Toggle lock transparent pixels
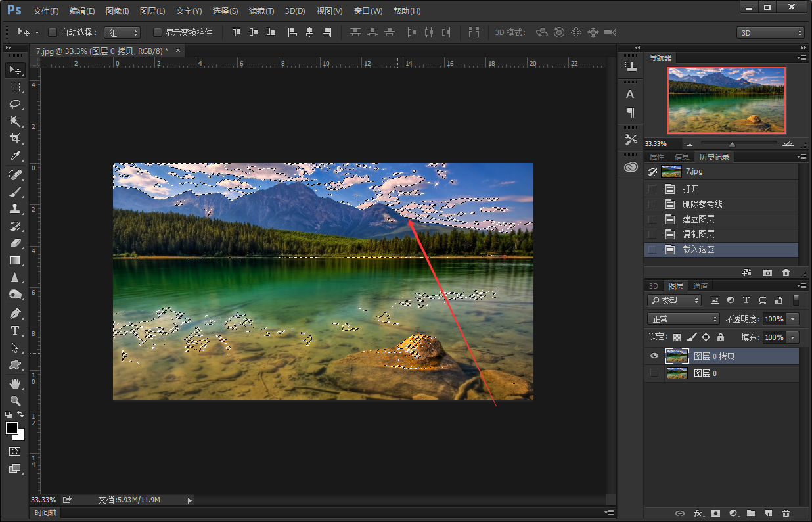 tap(677, 337)
